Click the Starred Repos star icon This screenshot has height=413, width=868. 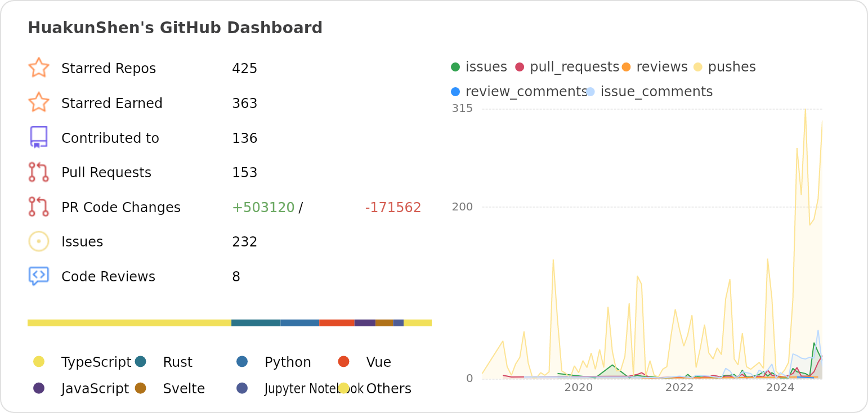39,68
